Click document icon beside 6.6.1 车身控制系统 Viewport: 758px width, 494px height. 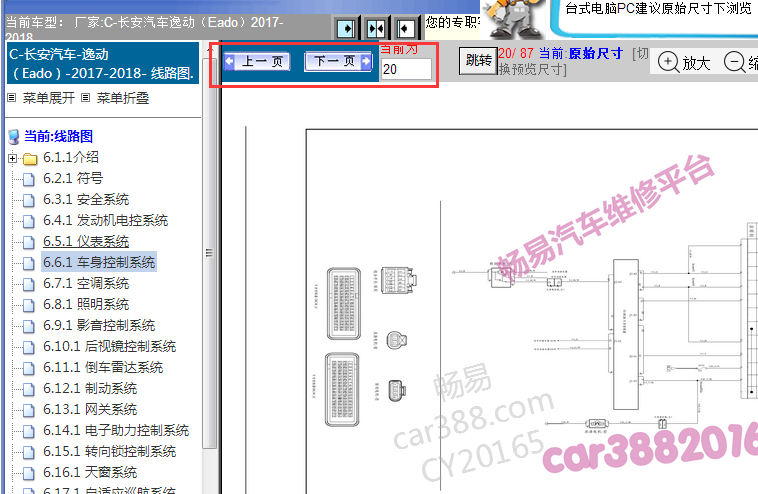pos(29,263)
